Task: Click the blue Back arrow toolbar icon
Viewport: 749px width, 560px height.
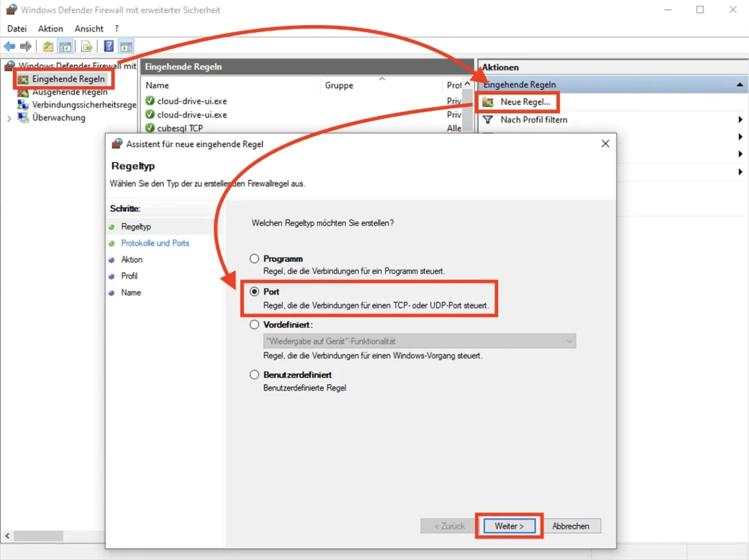Action: (x=10, y=46)
